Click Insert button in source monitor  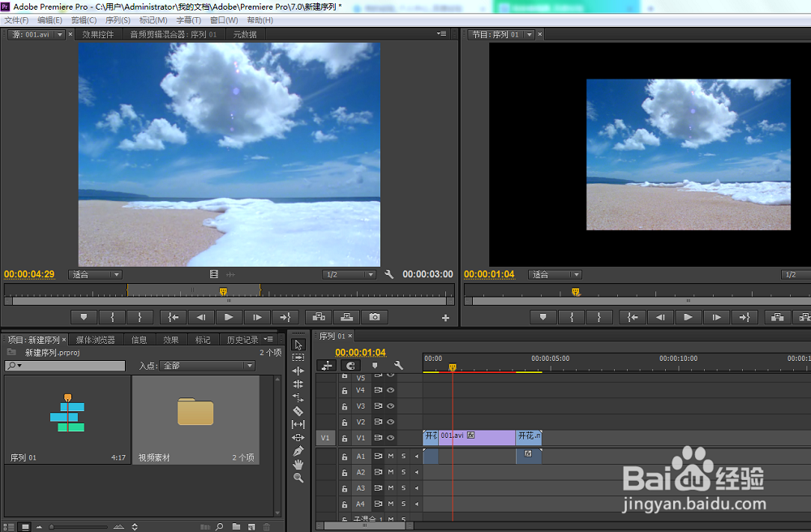tap(319, 317)
